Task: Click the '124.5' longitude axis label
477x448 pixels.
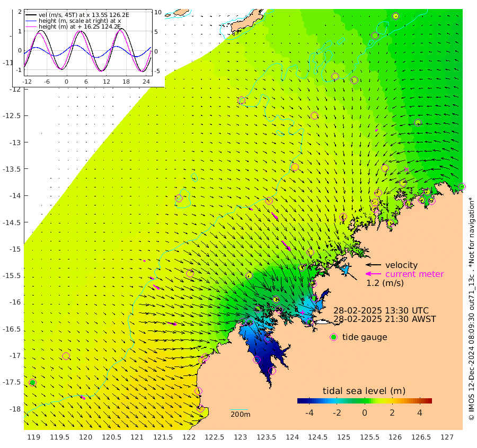Action: pyautogui.click(x=317, y=437)
